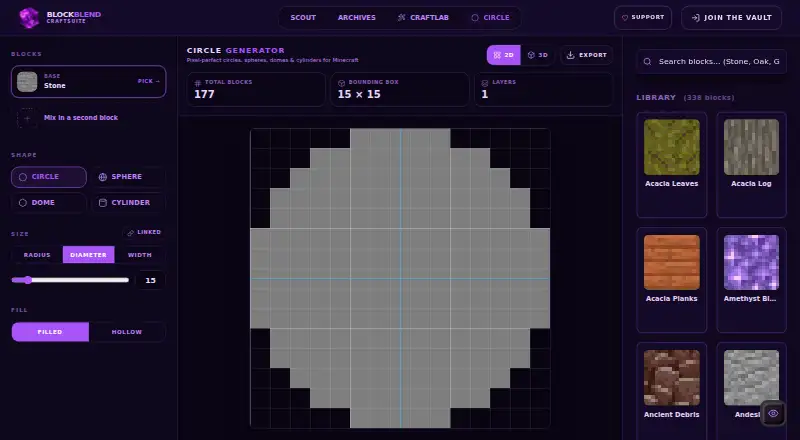This screenshot has width=800, height=440.
Task: Click Mix in a second block
Action: point(81,117)
